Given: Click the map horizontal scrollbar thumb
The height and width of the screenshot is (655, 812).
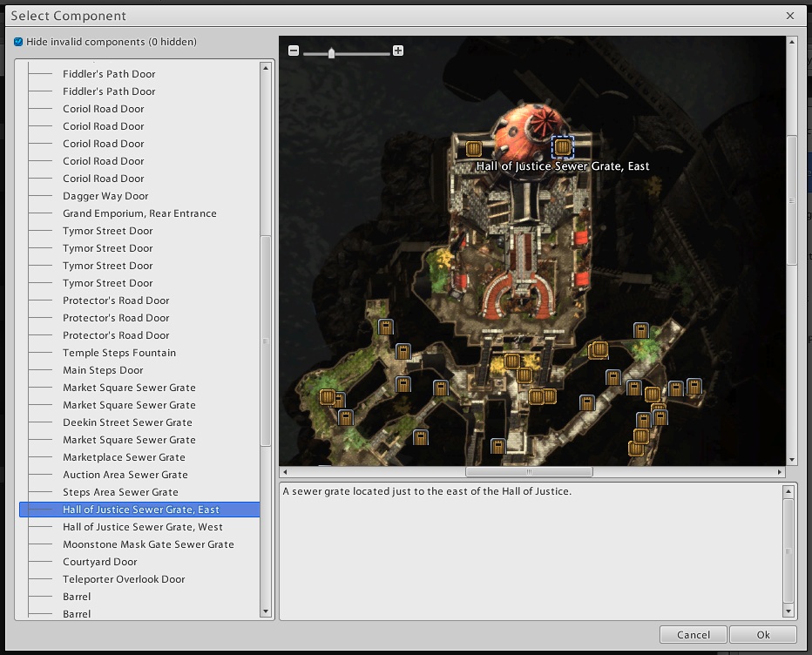Looking at the screenshot, I should 529,472.
